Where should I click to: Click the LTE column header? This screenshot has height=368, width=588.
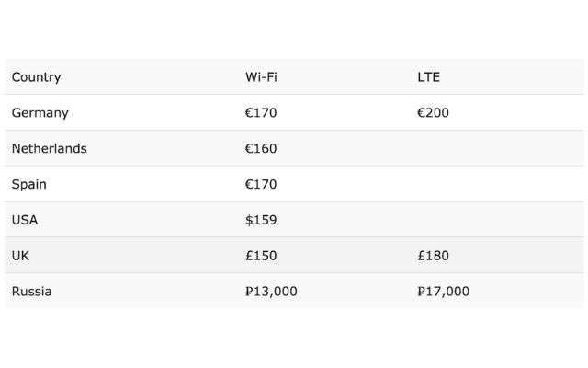428,77
